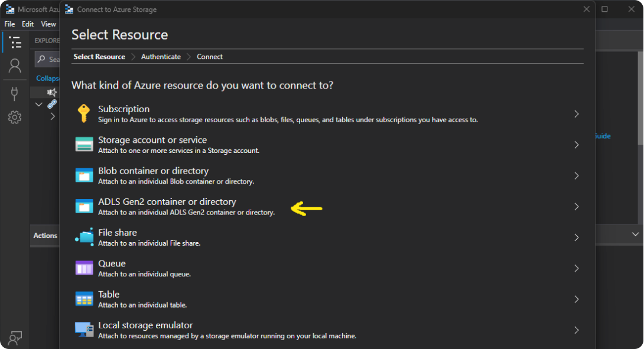Screen dimensions: 644x349
Task: Open the Settings gear in the sidebar
Action: pyautogui.click(x=15, y=118)
